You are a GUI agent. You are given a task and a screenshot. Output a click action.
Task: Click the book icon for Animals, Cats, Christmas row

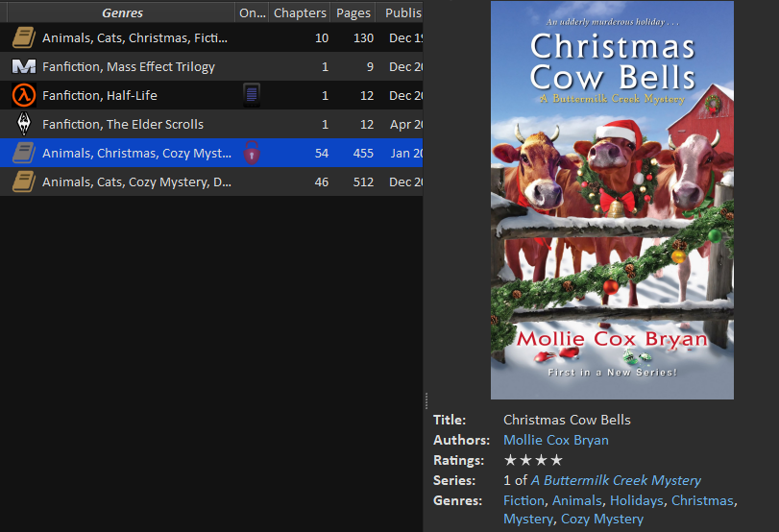24,38
